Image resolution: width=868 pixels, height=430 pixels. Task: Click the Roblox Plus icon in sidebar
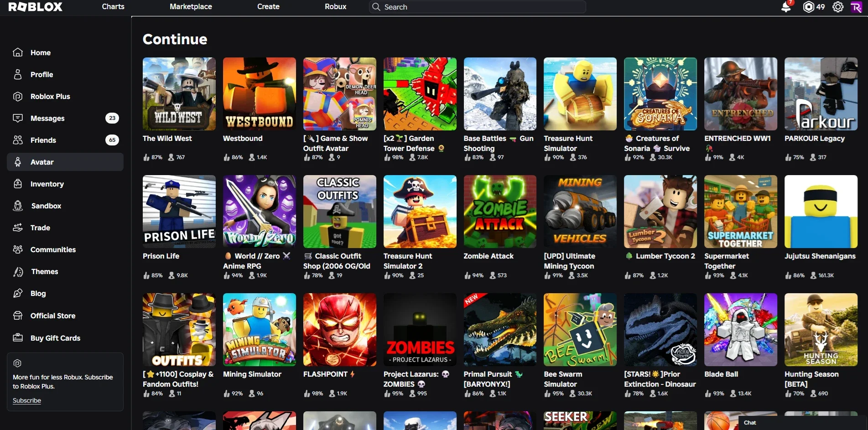click(18, 96)
